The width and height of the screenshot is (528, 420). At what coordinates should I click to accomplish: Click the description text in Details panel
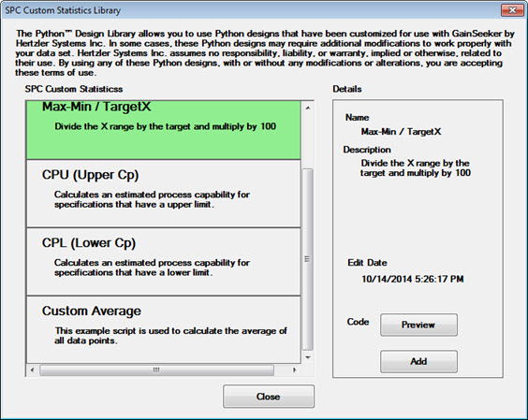(416, 168)
